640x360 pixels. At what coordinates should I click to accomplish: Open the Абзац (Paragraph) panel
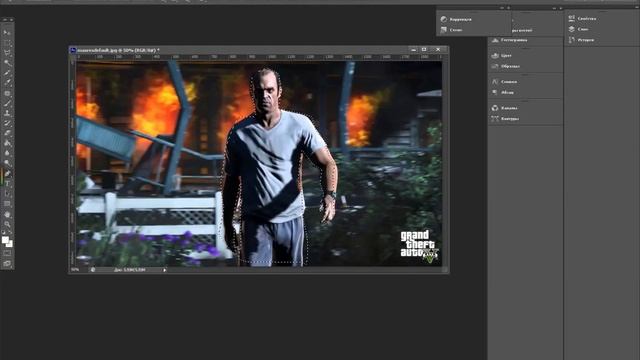click(x=502, y=92)
